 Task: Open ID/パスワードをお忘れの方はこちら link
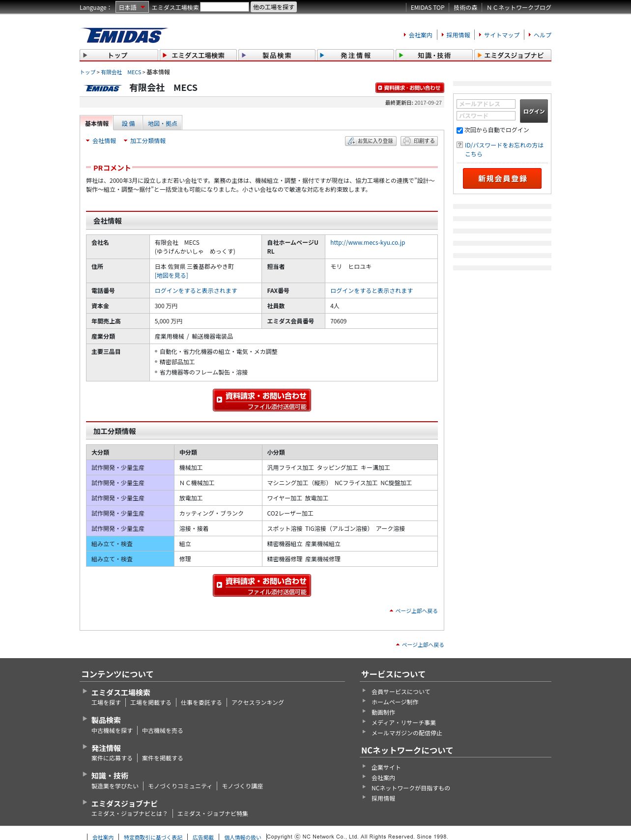click(504, 149)
